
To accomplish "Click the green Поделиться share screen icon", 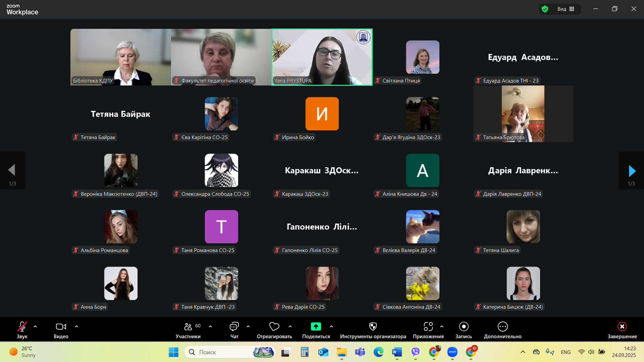I will click(316, 326).
